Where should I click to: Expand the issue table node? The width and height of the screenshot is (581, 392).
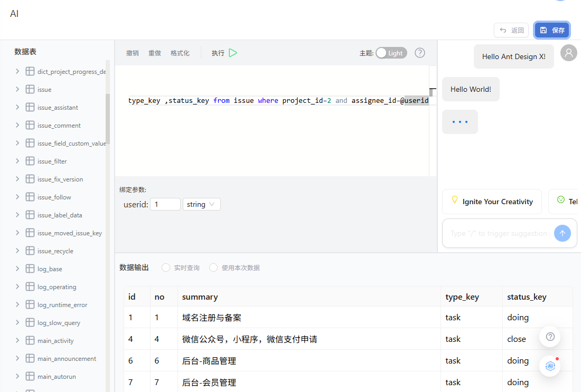(17, 89)
